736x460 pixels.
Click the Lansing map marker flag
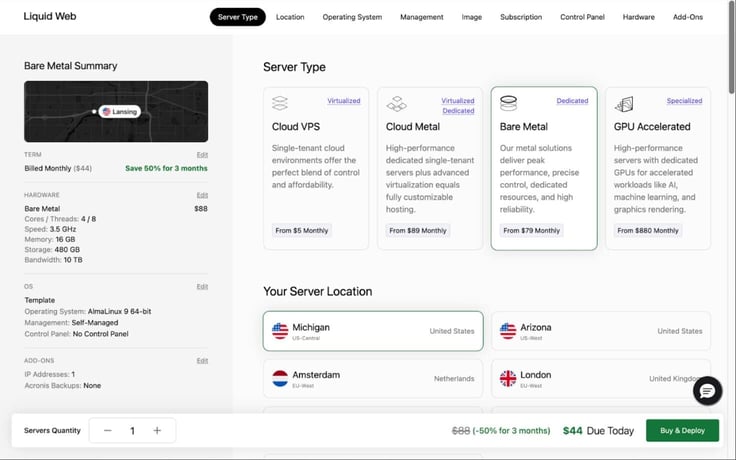[107, 112]
